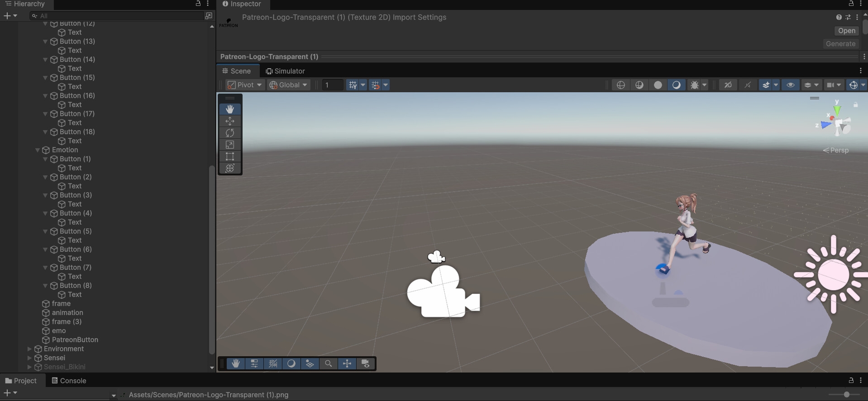
Task: Open the Console tab
Action: 69,381
